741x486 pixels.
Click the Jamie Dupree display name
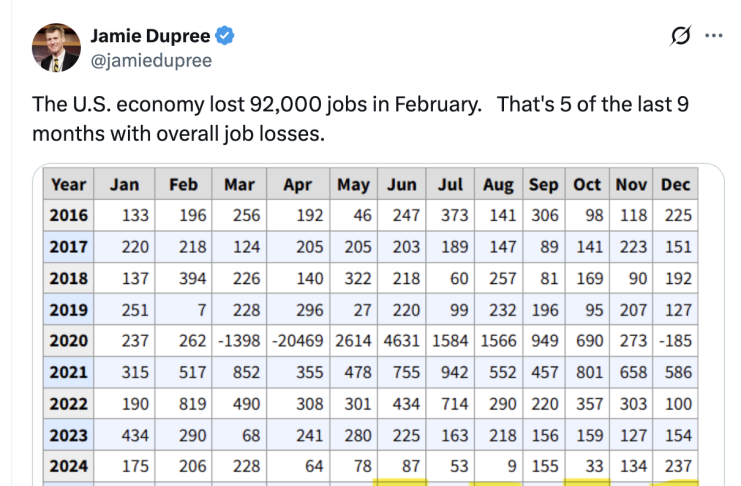click(150, 36)
